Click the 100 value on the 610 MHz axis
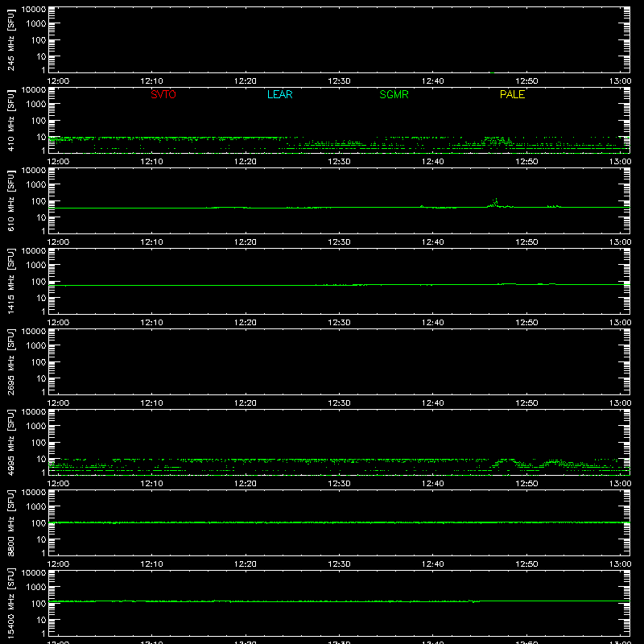Screen dimensions: 644x644 click(39, 201)
